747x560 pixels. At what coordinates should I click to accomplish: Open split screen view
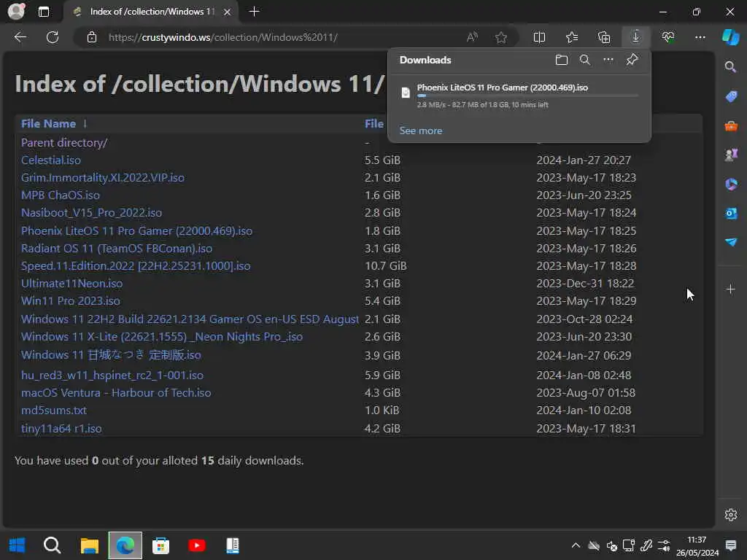point(539,37)
